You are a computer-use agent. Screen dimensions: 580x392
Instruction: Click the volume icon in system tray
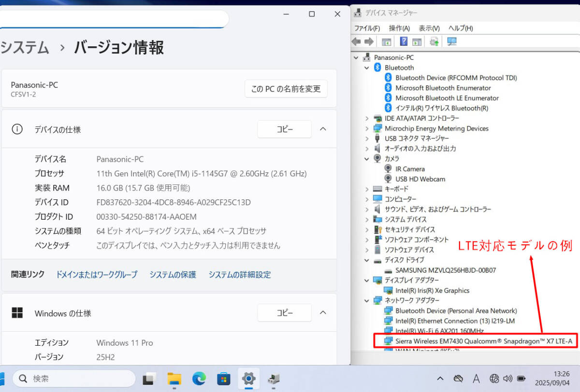pyautogui.click(x=507, y=378)
